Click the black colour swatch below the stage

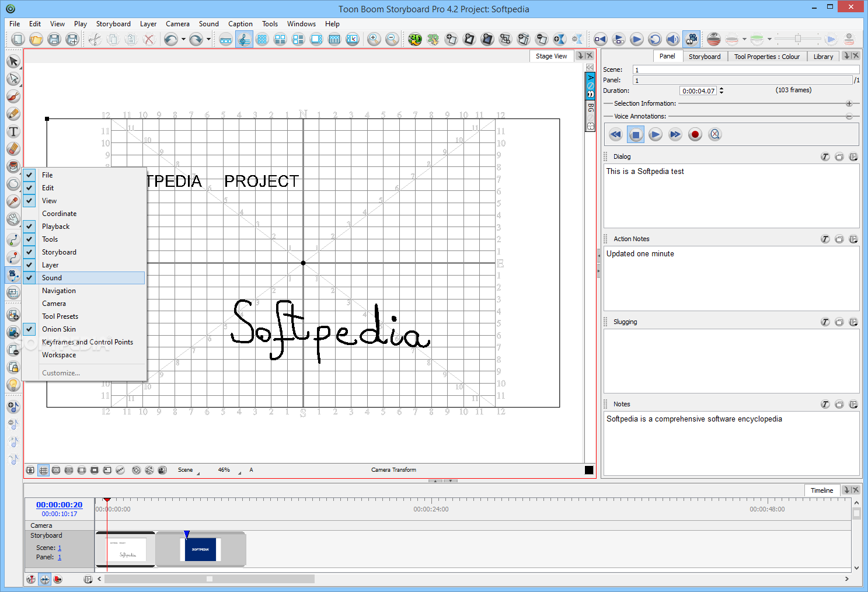coord(589,470)
